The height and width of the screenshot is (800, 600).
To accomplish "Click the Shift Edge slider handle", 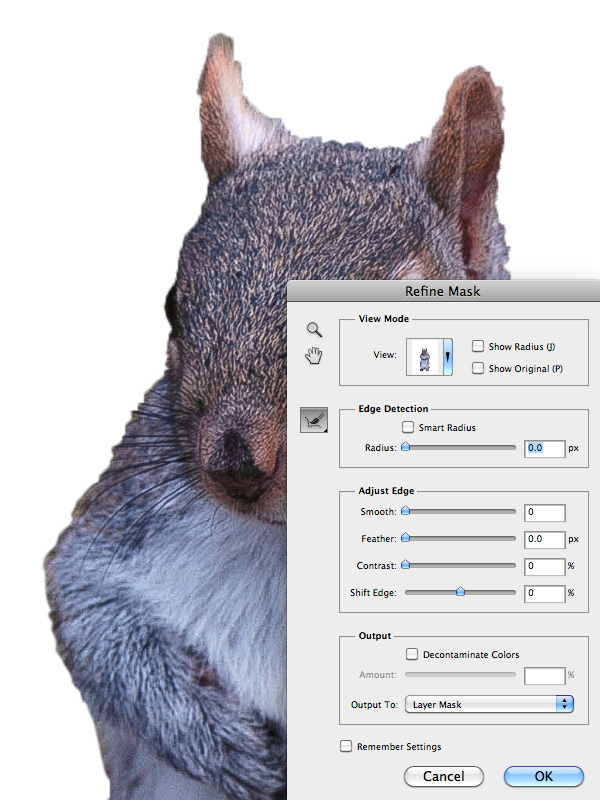I will 460,591.
